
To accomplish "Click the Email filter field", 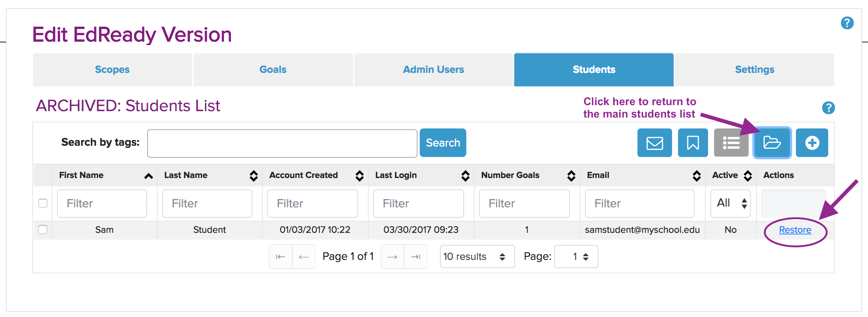I will click(640, 204).
